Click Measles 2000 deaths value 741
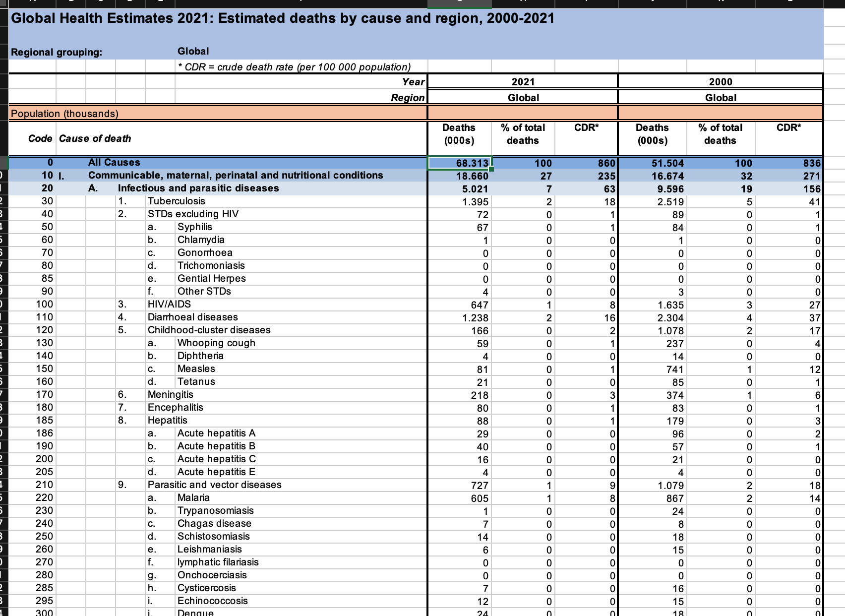Image resolution: width=845 pixels, height=616 pixels. click(x=675, y=370)
